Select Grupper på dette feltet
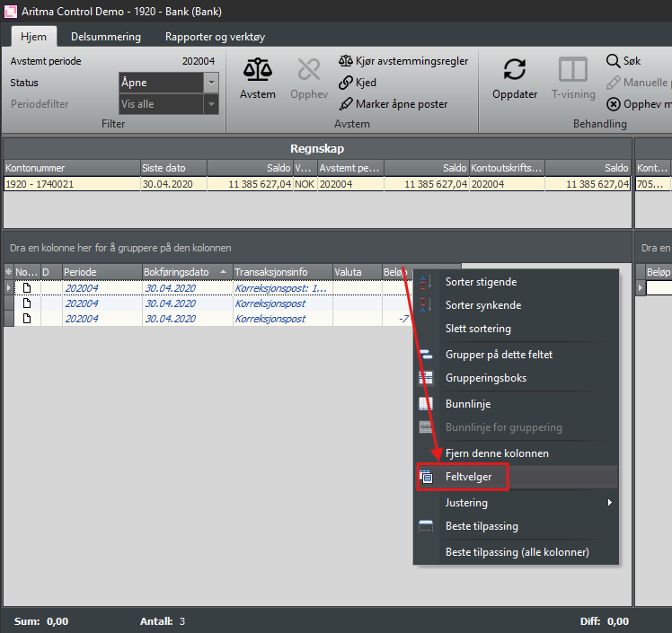Viewport: 672px width, 633px height. point(499,355)
